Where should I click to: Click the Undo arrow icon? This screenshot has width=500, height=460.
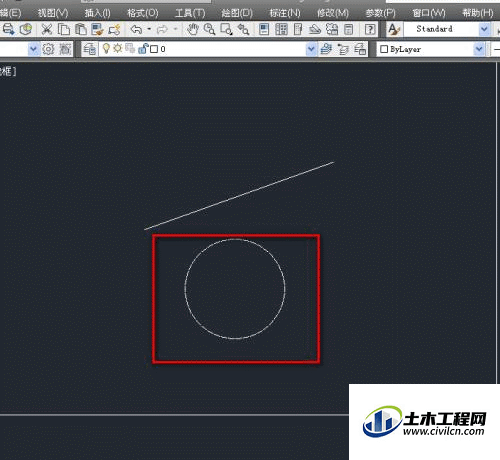coord(136,30)
